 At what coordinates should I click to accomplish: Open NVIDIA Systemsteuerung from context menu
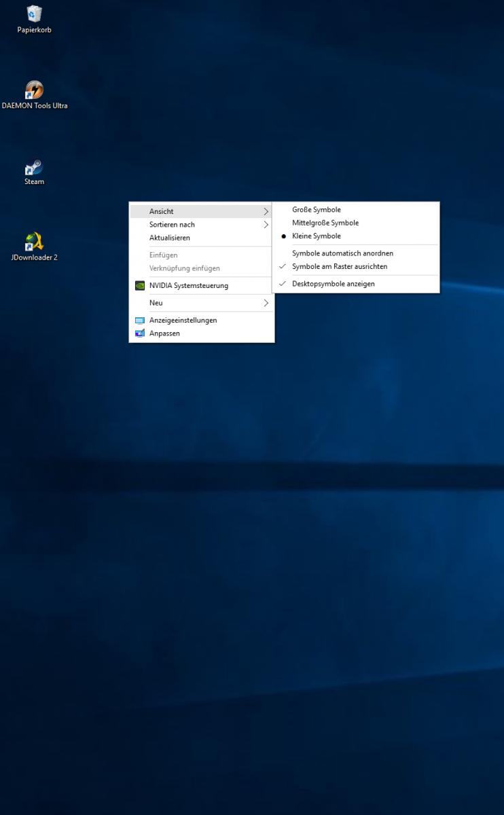[202, 286]
